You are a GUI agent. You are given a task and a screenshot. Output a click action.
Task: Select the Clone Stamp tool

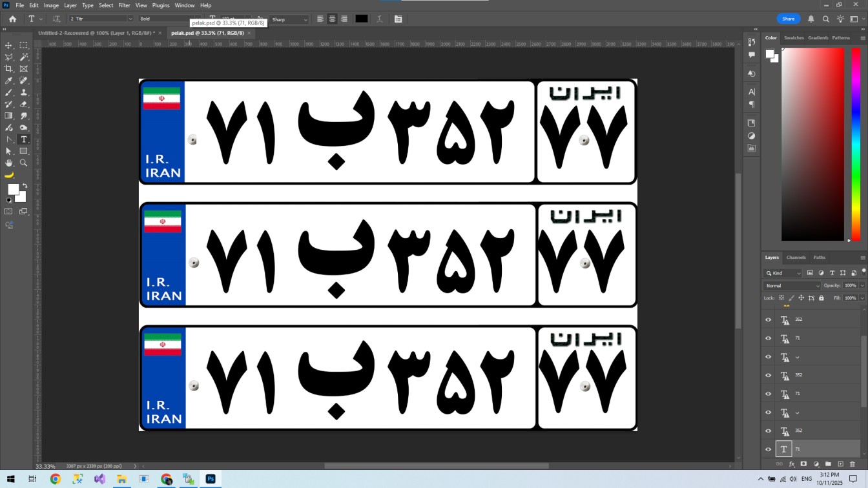pos(24,92)
